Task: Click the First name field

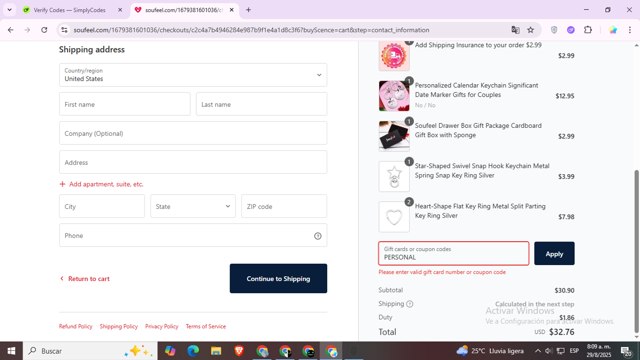Action: [x=124, y=104]
